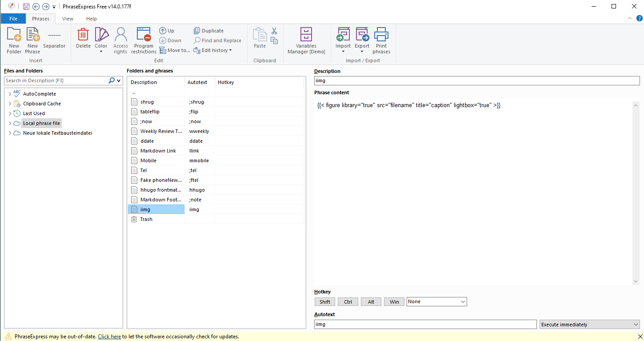Open Find and Replace
Image resolution: width=644 pixels, height=341 pixels.
[x=217, y=40]
